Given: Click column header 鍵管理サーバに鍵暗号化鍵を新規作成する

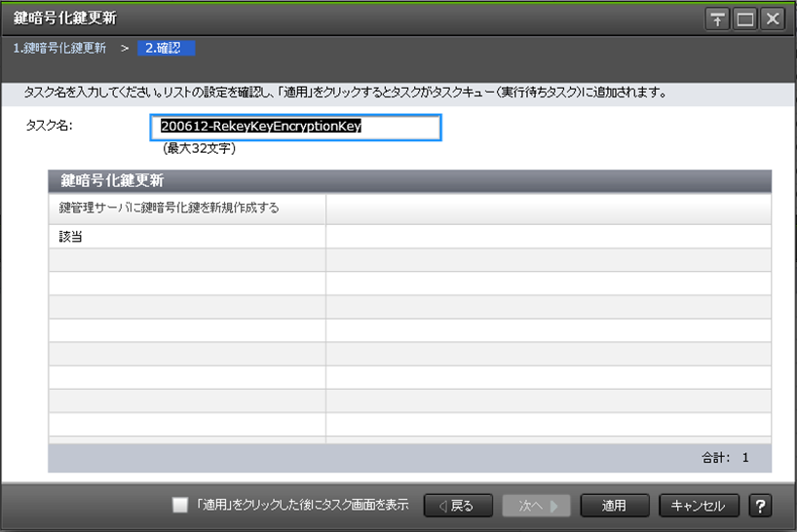Looking at the screenshot, I should [x=187, y=209].
